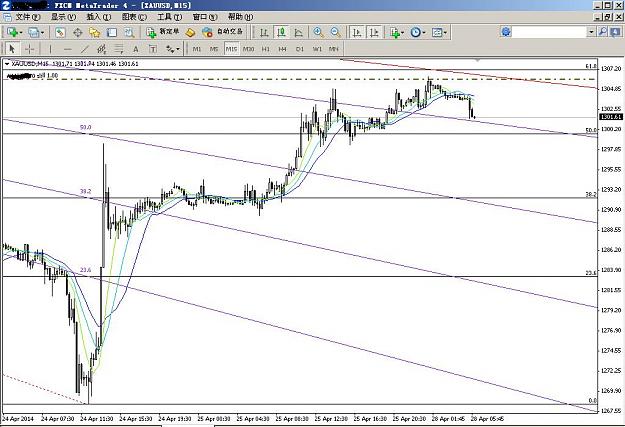The height and width of the screenshot is (427, 625).
Task: Expand the profiles dropdown arrow
Action: coord(42,33)
